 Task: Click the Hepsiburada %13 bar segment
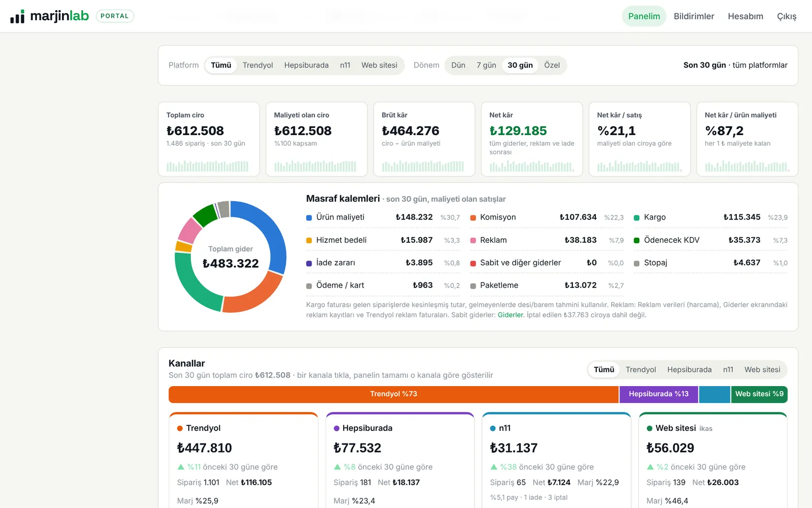coord(659,394)
